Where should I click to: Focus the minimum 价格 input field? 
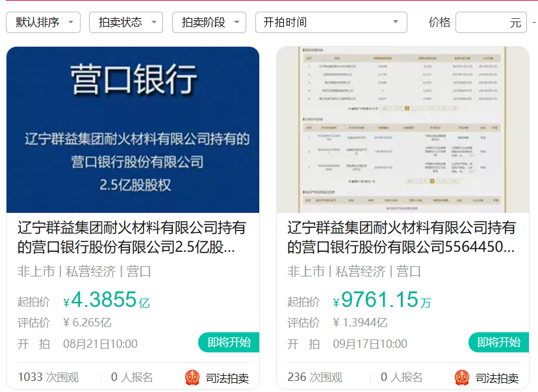pyautogui.click(x=491, y=23)
